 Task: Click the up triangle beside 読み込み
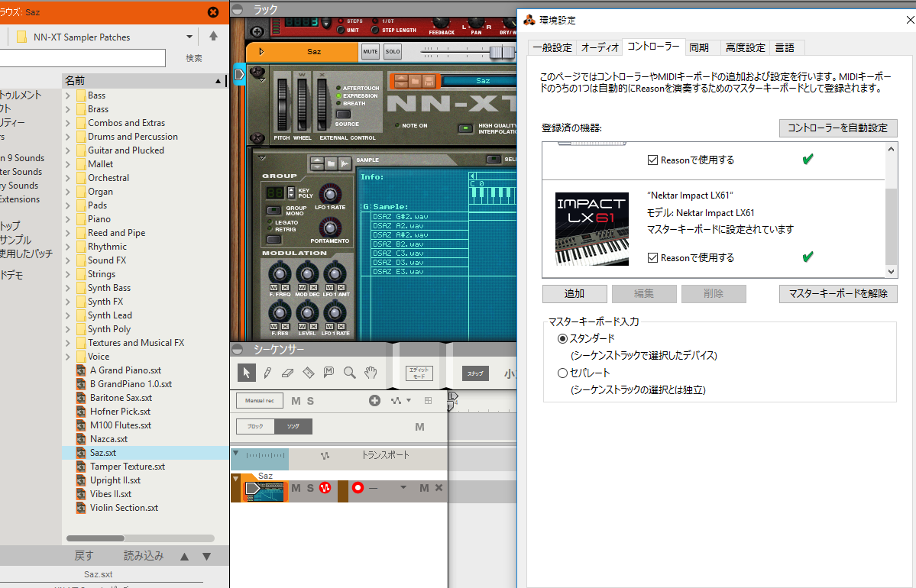(185, 557)
